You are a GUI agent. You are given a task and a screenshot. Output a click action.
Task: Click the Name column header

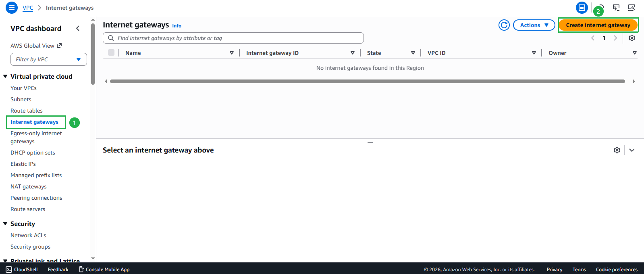[133, 53]
